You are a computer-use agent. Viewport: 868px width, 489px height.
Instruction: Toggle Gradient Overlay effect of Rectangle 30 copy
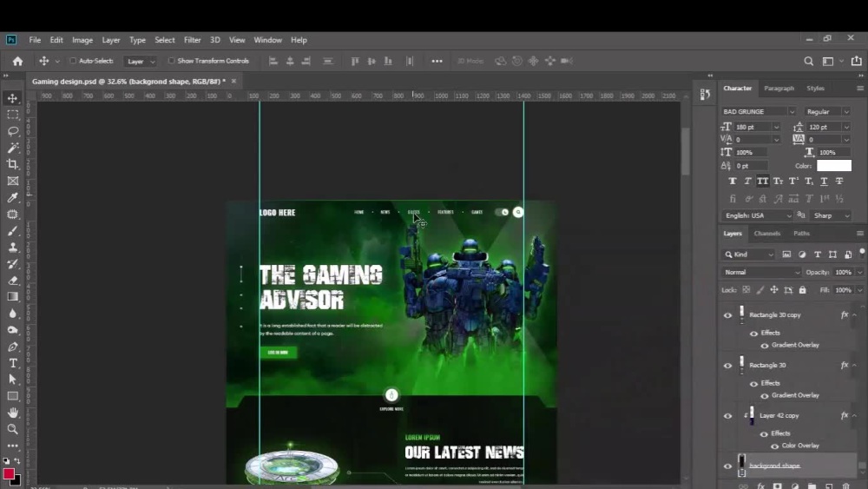pyautogui.click(x=765, y=346)
